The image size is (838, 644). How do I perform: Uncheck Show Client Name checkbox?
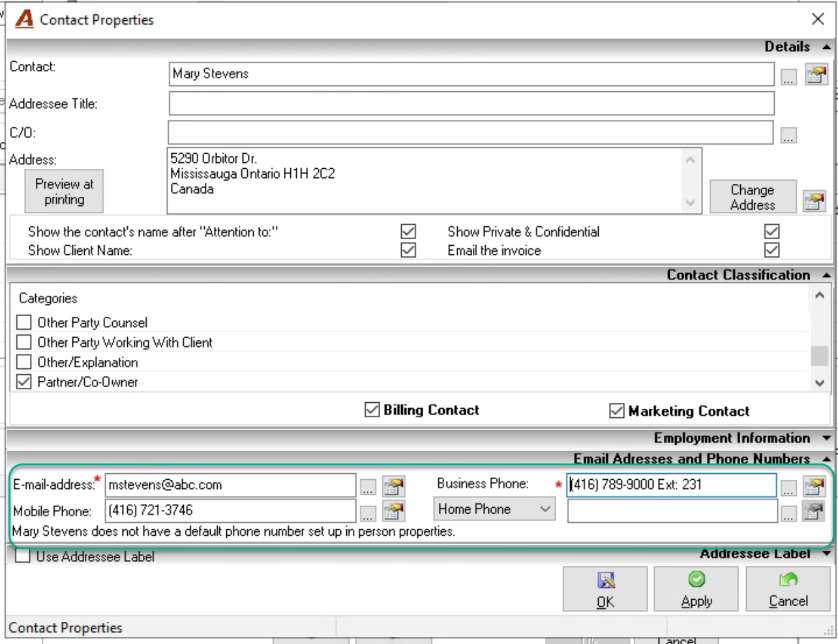tap(408, 250)
